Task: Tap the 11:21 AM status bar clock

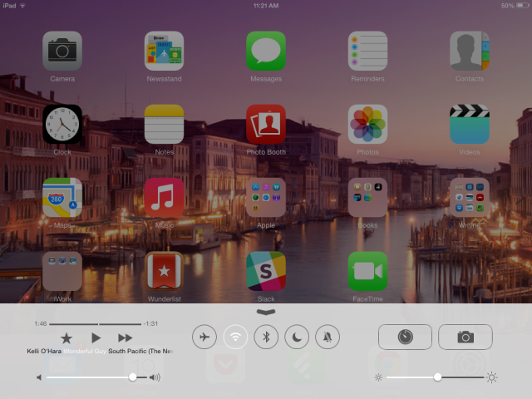Action: 266,6
